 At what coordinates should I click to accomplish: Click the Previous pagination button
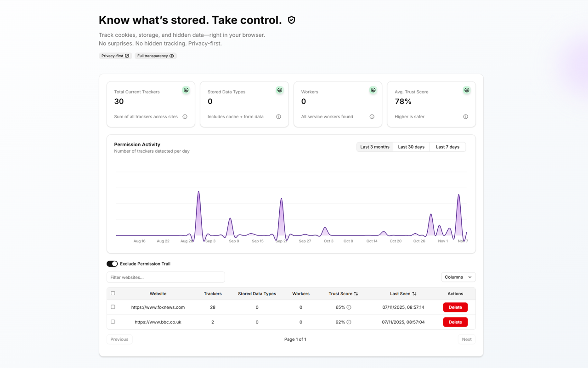pyautogui.click(x=119, y=339)
